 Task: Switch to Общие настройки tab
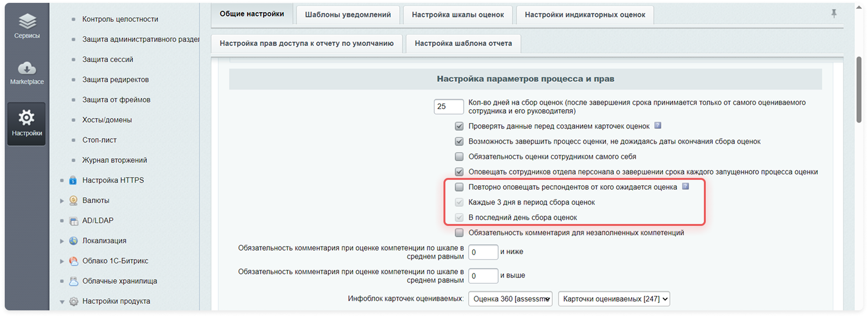[x=252, y=14]
